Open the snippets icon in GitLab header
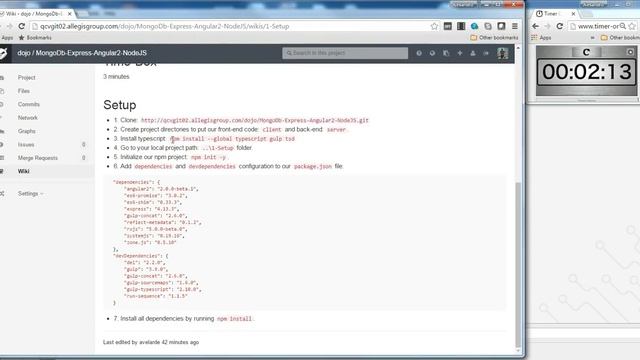The image size is (640, 360). [446, 53]
